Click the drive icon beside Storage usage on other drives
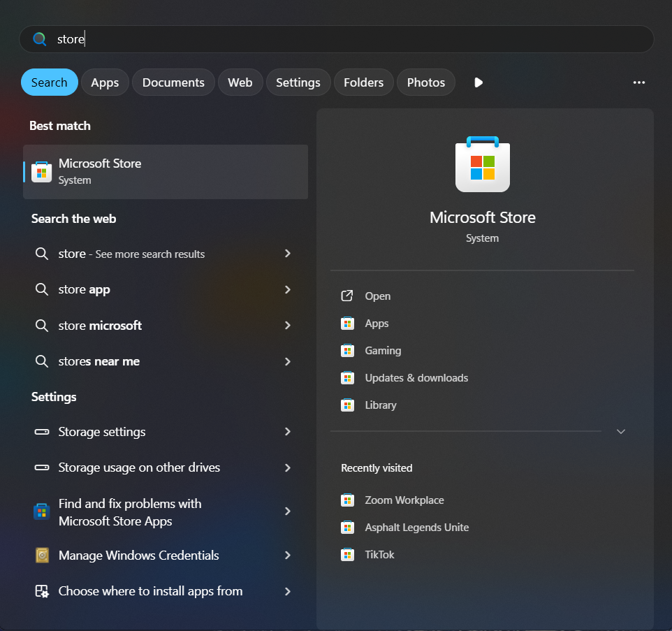 [42, 467]
